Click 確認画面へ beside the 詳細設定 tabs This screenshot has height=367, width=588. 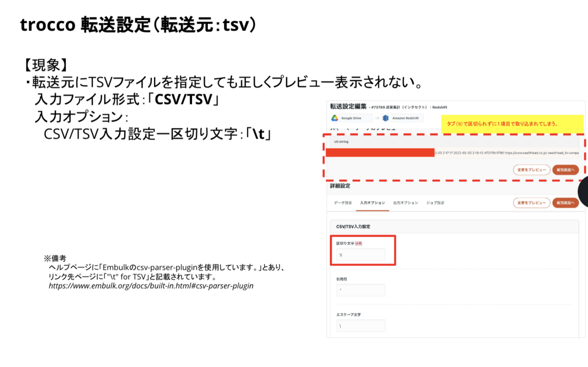click(565, 203)
